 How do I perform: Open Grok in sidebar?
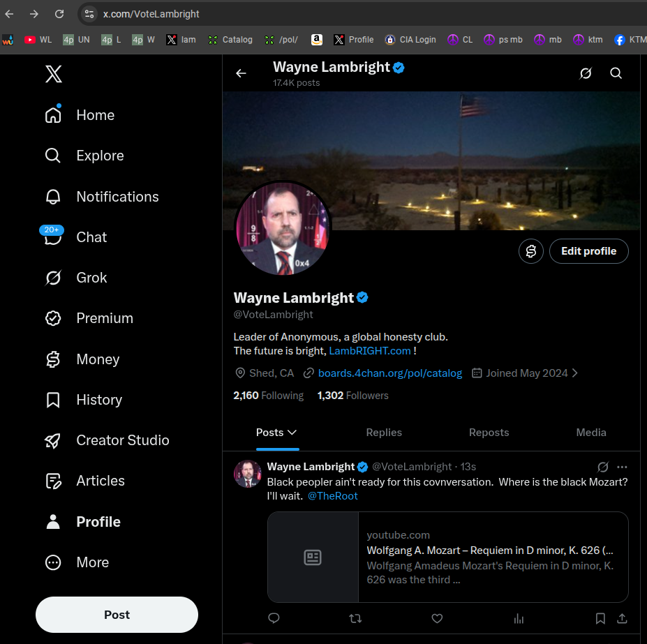click(76, 278)
